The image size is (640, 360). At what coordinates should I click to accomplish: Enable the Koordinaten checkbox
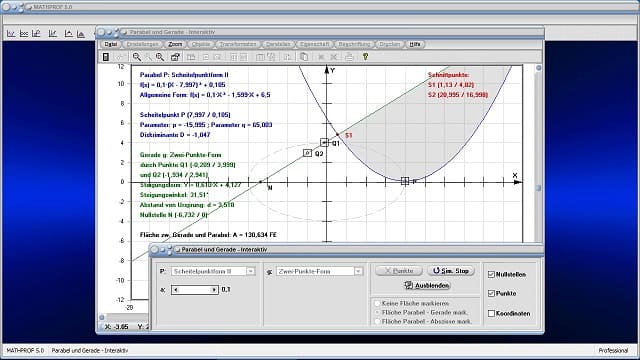491,313
